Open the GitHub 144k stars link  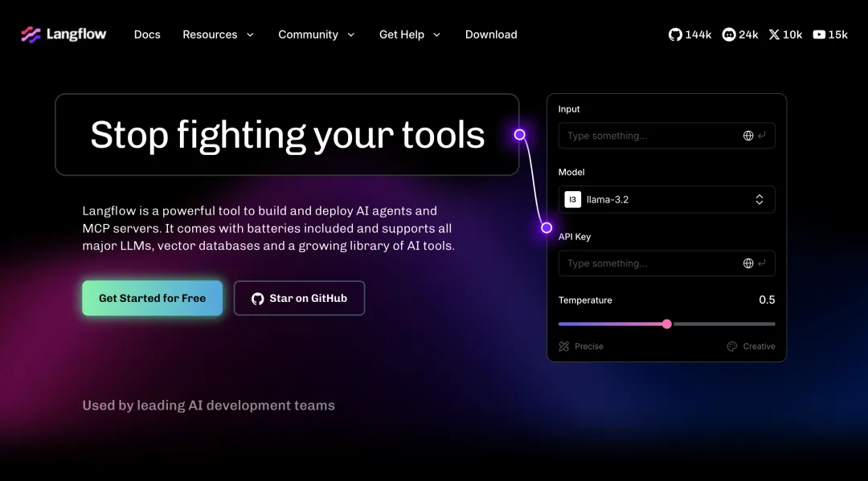pyautogui.click(x=690, y=35)
